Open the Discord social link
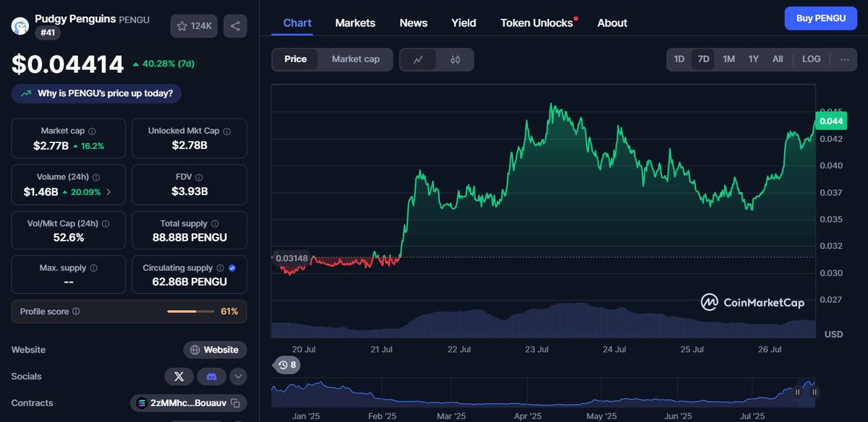868x422 pixels. pyautogui.click(x=211, y=376)
